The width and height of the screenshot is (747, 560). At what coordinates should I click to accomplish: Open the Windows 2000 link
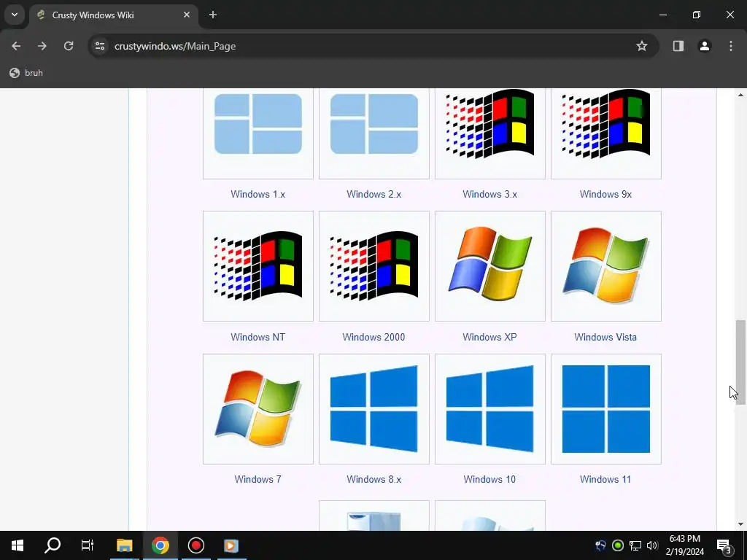click(373, 337)
